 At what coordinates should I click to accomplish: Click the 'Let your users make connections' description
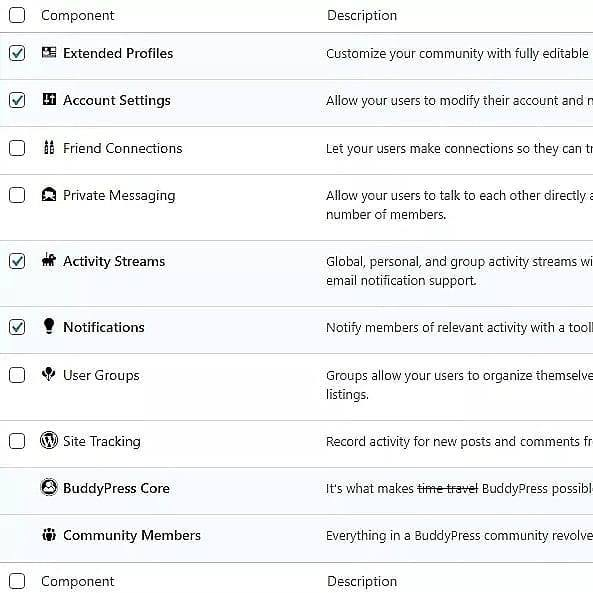[459, 149]
